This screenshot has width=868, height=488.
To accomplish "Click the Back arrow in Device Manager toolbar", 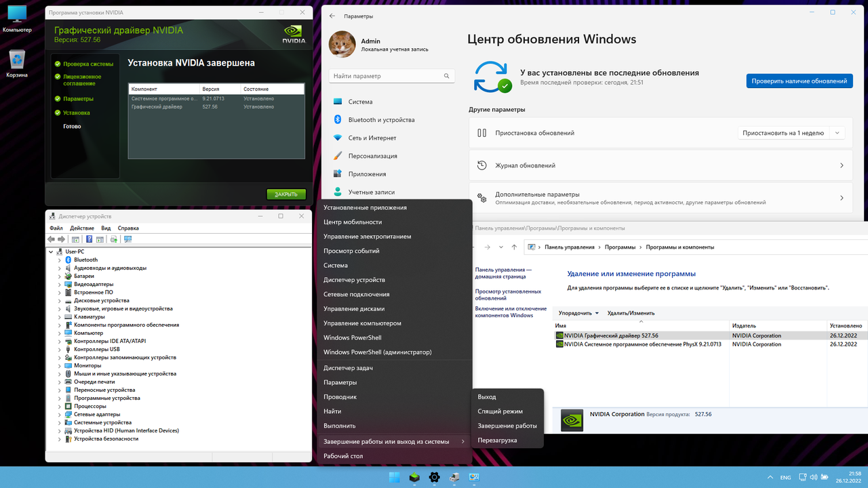I will point(52,239).
